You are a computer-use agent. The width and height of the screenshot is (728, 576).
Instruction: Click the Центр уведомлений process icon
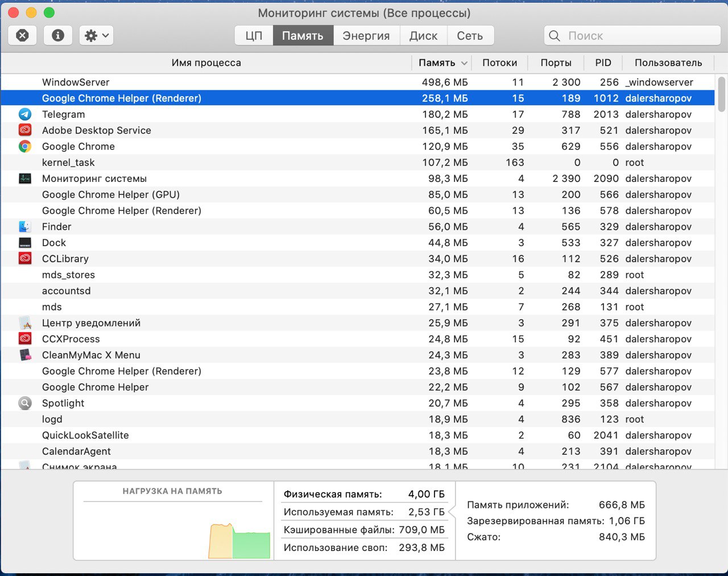click(25, 323)
